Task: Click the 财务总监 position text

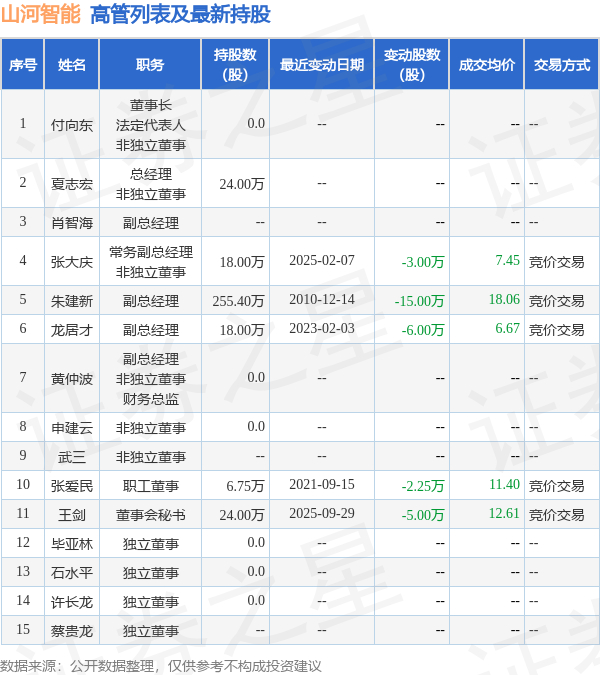Action: [151, 399]
